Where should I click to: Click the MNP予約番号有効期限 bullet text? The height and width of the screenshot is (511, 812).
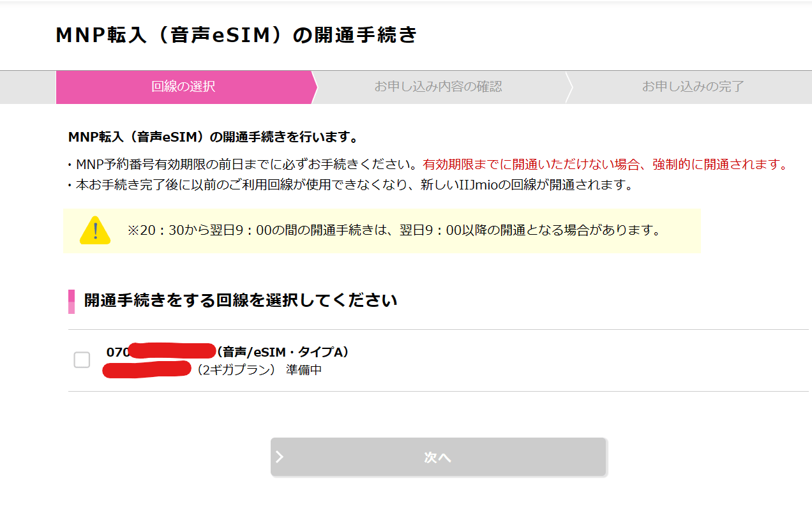[x=245, y=165]
